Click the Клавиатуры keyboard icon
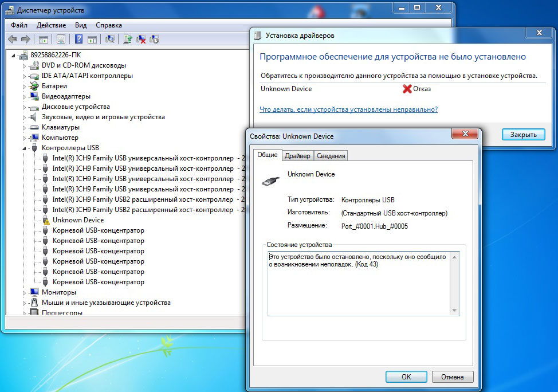The width and height of the screenshot is (558, 392). [34, 127]
